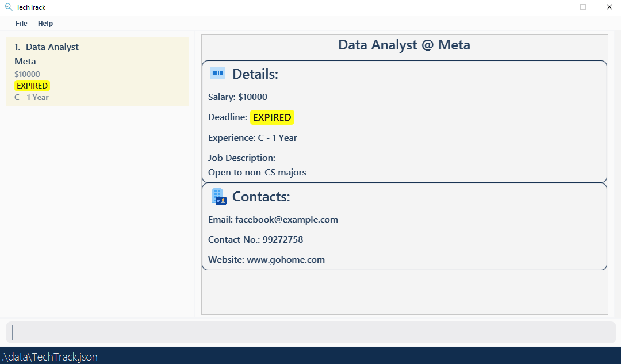Open the File menu

tap(21, 24)
